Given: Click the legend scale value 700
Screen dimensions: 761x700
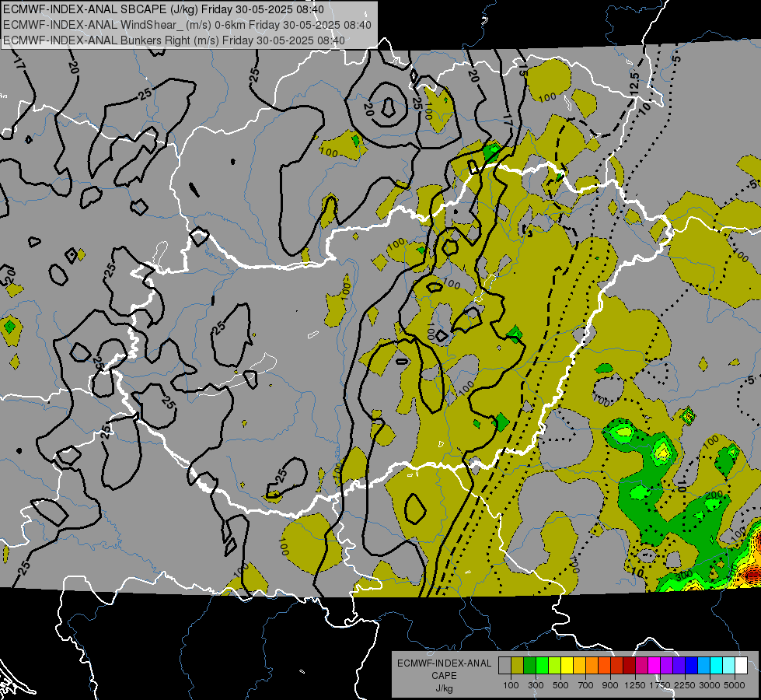Looking at the screenshot, I should [x=585, y=685].
